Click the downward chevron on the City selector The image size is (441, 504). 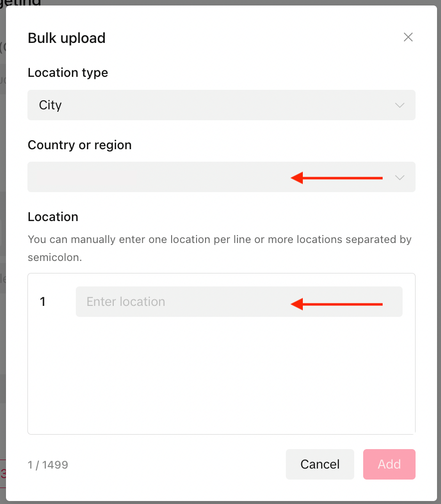399,105
